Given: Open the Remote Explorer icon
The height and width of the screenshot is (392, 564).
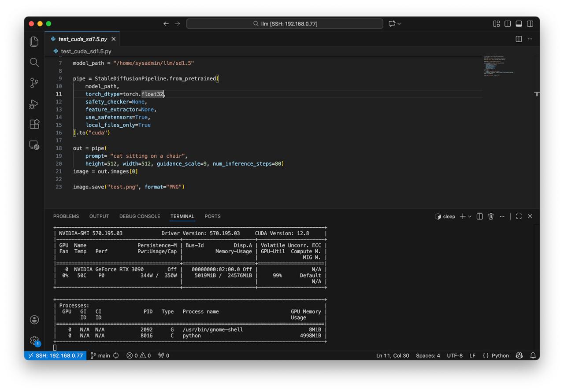Looking at the screenshot, I should (34, 145).
